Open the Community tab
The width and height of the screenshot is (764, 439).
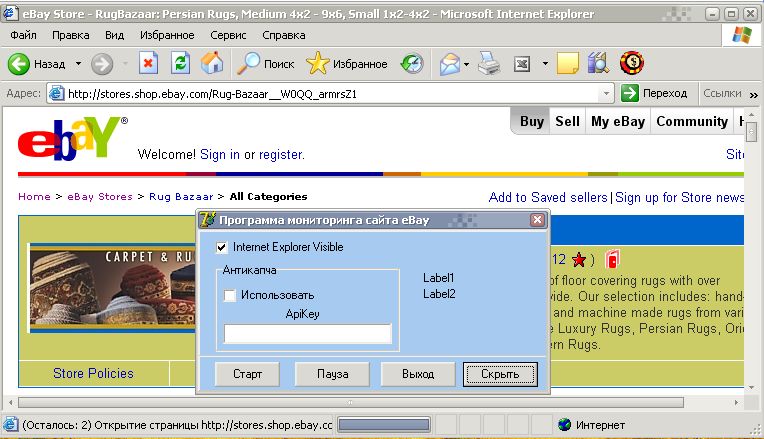point(692,121)
